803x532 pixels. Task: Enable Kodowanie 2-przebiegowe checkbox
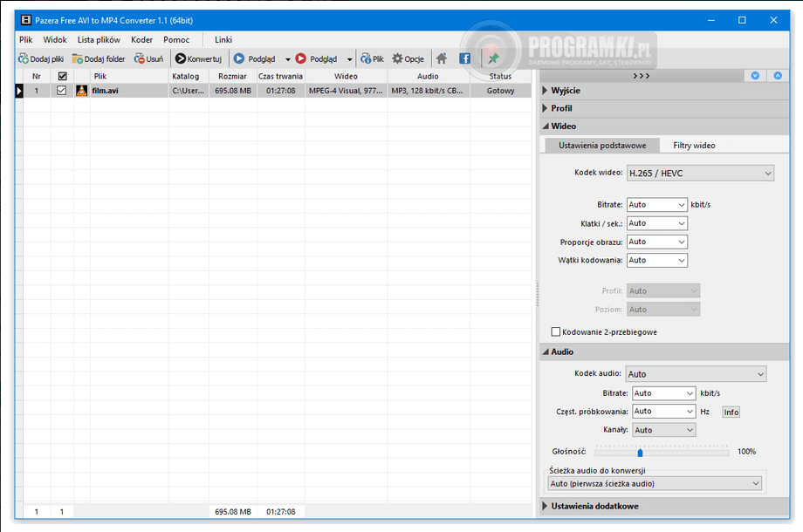pos(556,332)
